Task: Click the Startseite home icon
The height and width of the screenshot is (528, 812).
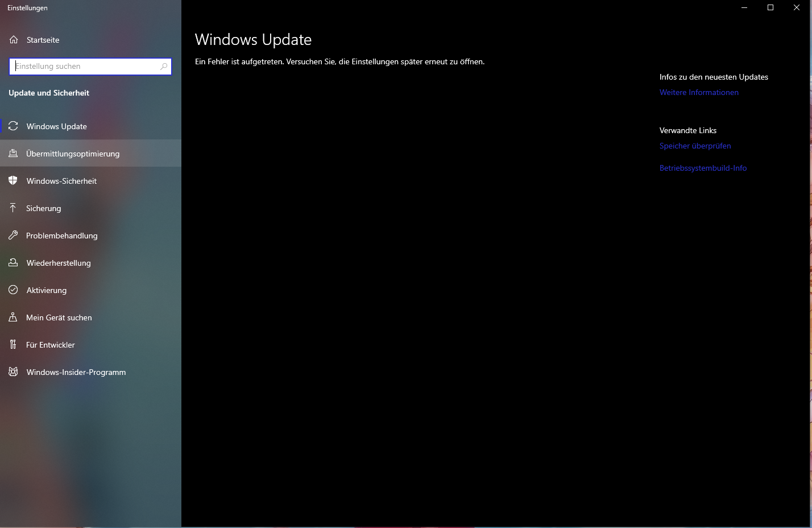Action: click(14, 40)
